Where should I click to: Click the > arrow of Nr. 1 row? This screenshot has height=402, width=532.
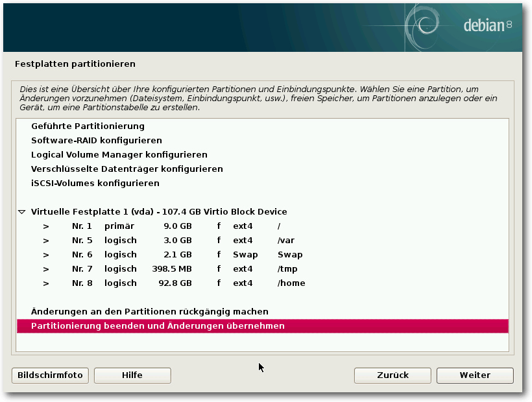46,226
